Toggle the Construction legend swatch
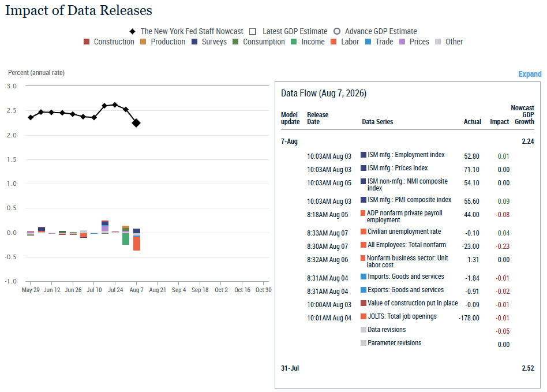547x392 pixels. pos(87,42)
